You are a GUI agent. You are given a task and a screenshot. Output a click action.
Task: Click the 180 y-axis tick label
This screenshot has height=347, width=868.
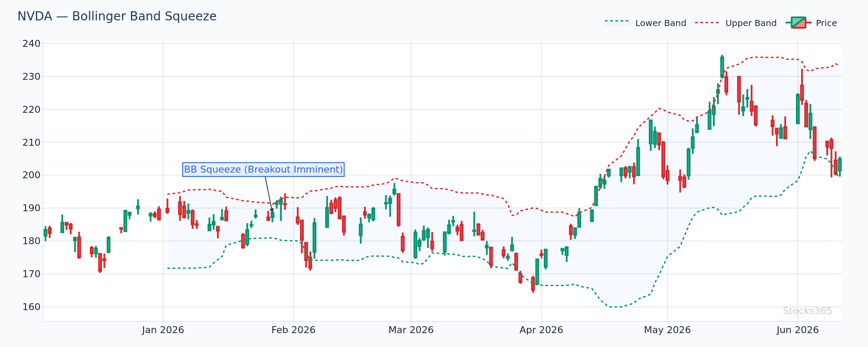pyautogui.click(x=32, y=241)
